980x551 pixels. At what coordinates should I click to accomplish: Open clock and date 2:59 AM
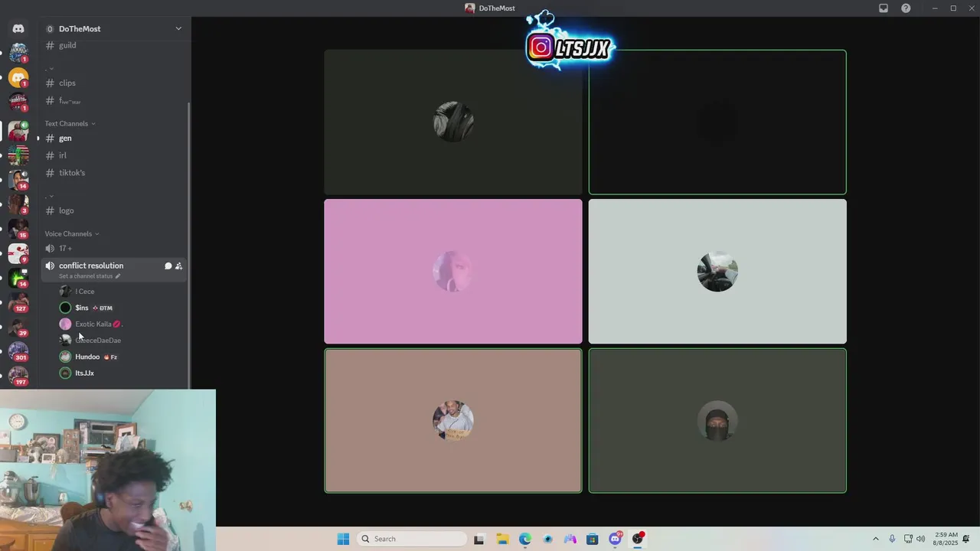click(945, 539)
